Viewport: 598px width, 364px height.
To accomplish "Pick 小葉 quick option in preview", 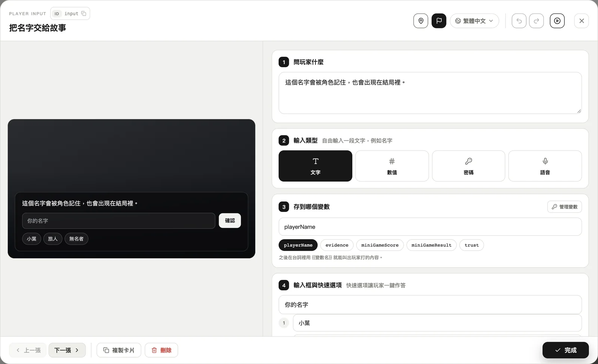I will coord(31,239).
